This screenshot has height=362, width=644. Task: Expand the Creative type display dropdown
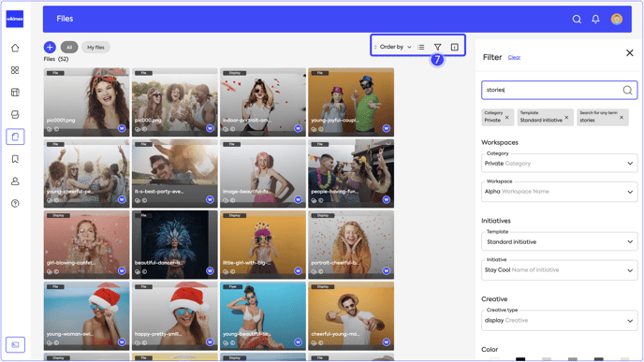560,321
